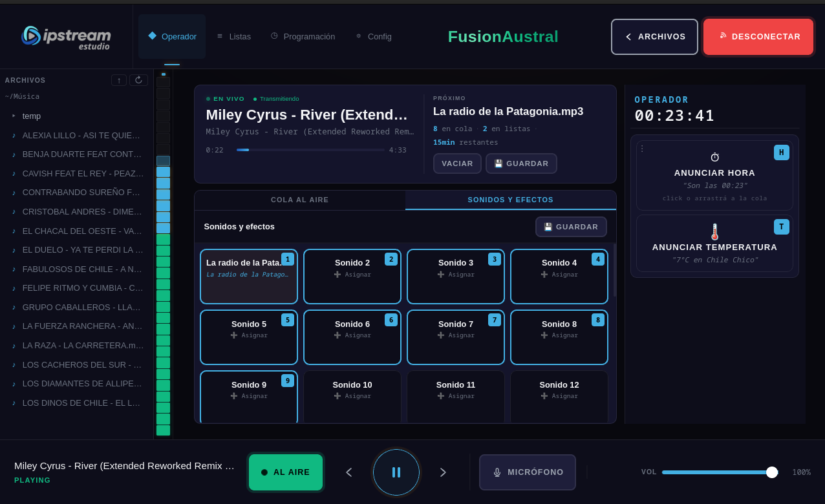Open Anunciar Hora card drag handle menu

click(642, 149)
